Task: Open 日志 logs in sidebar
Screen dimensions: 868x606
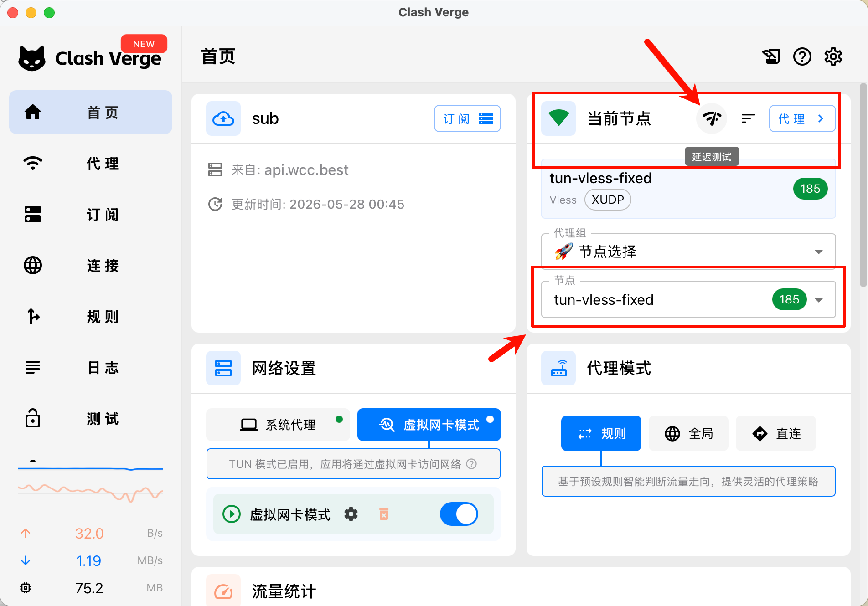Action: click(x=91, y=367)
